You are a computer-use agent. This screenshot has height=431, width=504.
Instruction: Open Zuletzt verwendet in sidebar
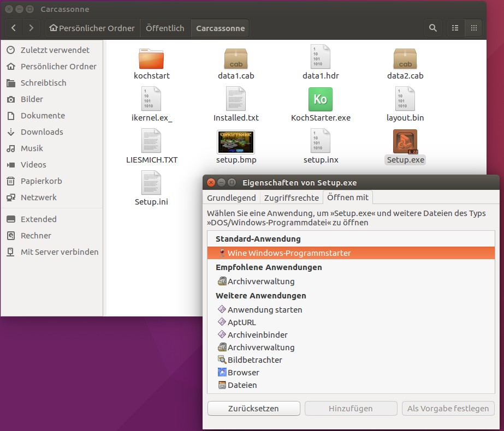pos(52,50)
